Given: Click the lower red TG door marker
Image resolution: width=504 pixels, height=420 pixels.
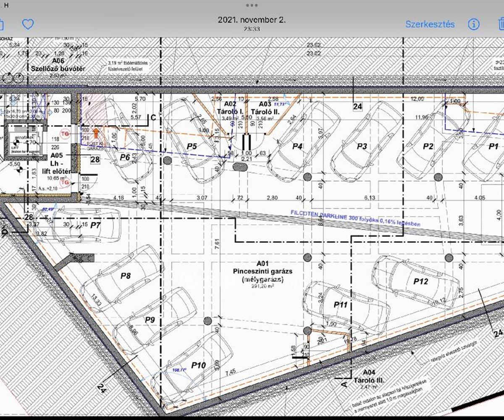Looking at the screenshot, I should tap(65, 183).
